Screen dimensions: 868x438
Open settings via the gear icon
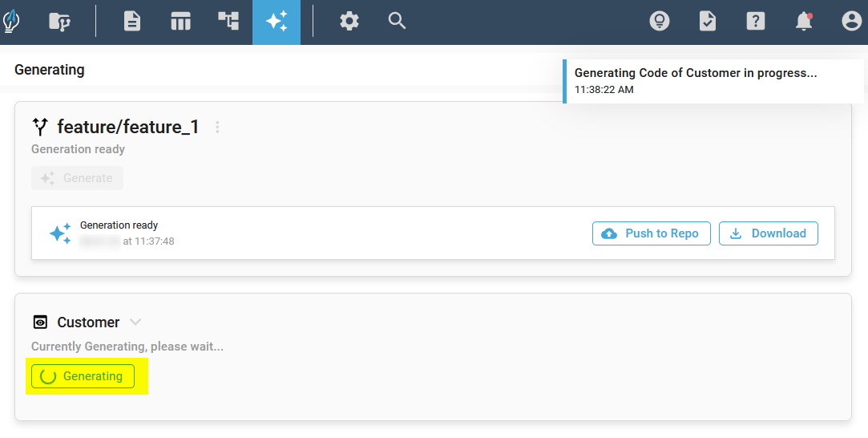click(349, 22)
